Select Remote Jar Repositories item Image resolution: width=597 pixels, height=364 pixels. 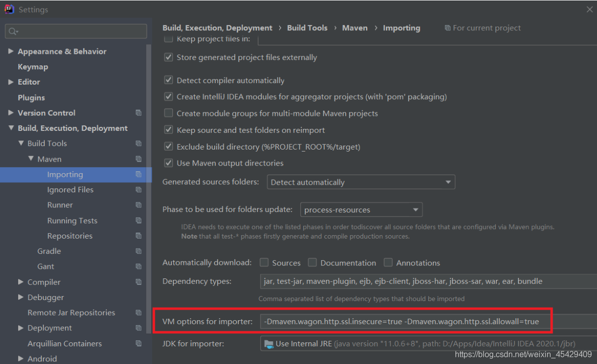[x=71, y=312]
